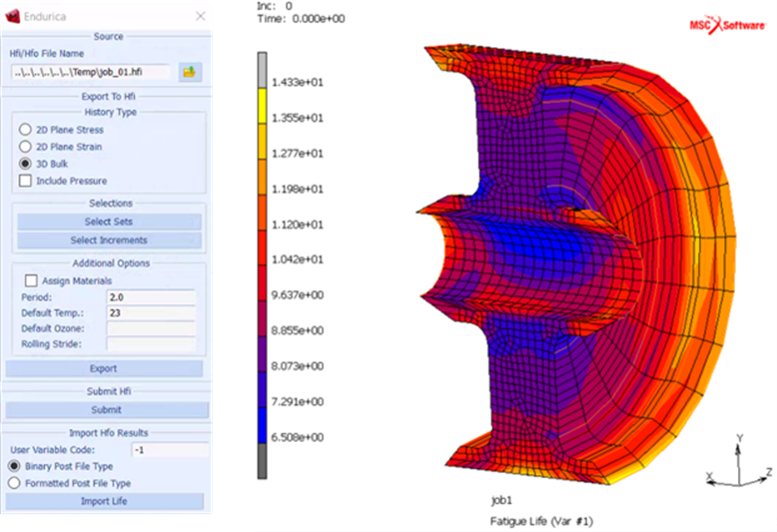Click the Rolling Stride input field
This screenshot has width=777, height=532.
(151, 343)
